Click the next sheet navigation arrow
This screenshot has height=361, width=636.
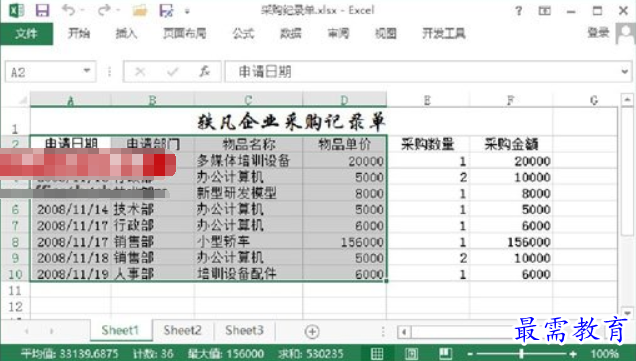point(52,331)
